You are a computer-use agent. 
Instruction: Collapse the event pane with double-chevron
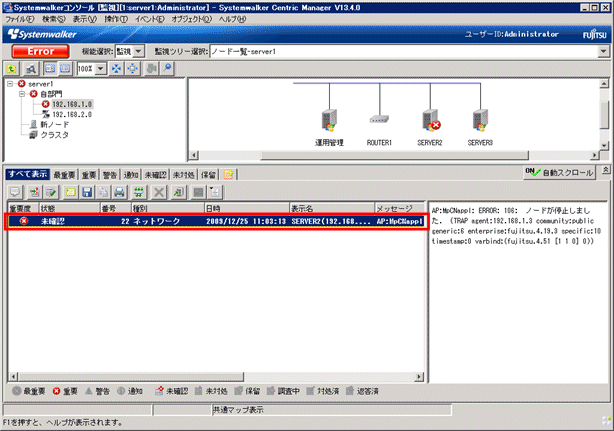605,170
